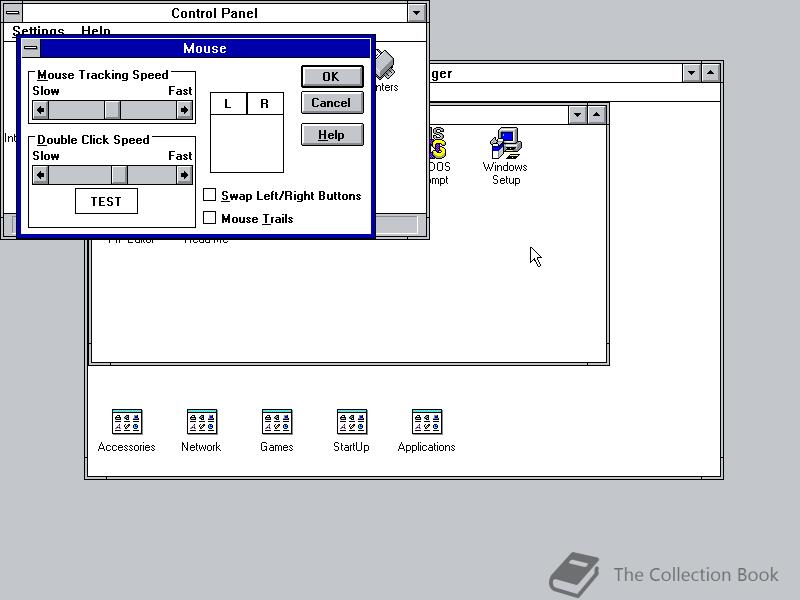
Task: Open the StartUp program group
Action: [x=352, y=431]
